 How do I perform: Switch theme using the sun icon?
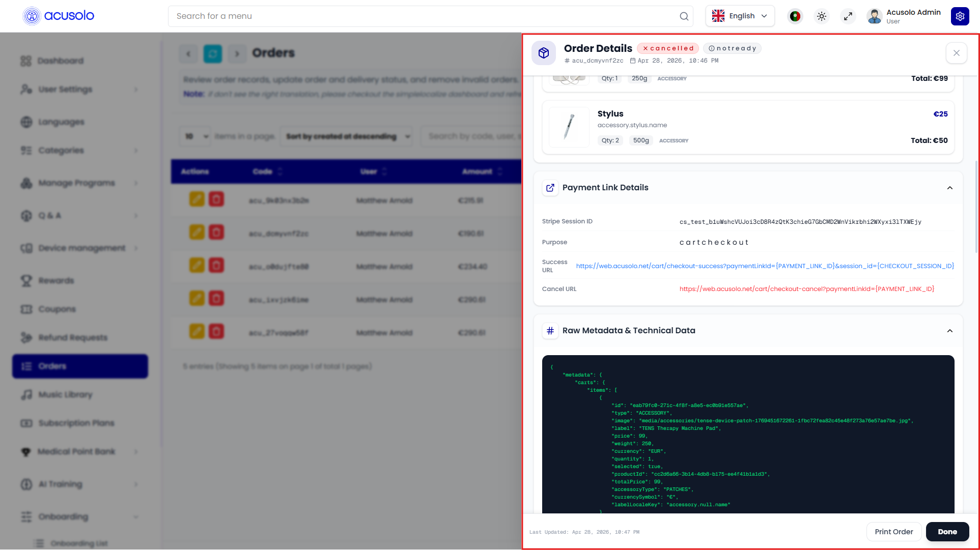[821, 16]
